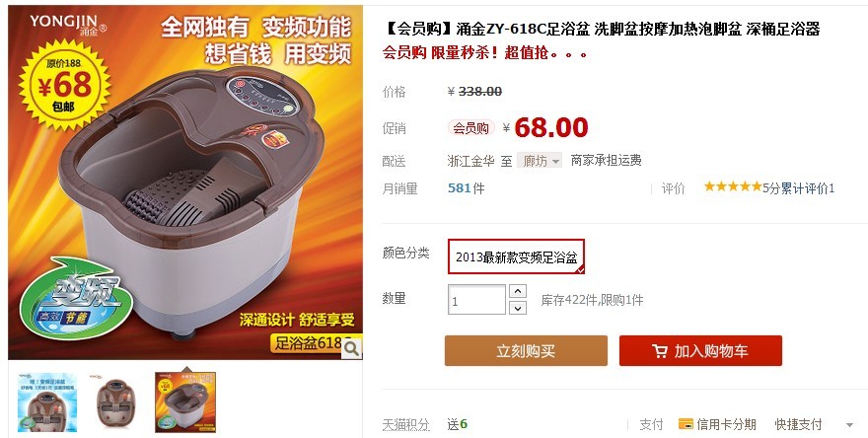
Task: Open the 廊坊 delivery city dropdown
Action: [540, 161]
